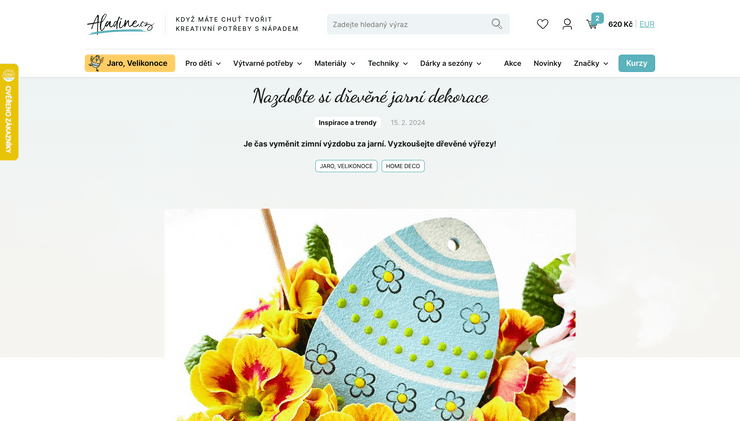The height and width of the screenshot is (421, 740).
Task: Expand the Pro děti dropdown
Action: click(x=203, y=63)
